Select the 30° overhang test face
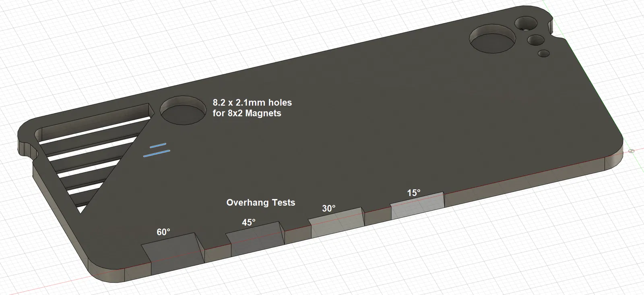 coord(336,223)
